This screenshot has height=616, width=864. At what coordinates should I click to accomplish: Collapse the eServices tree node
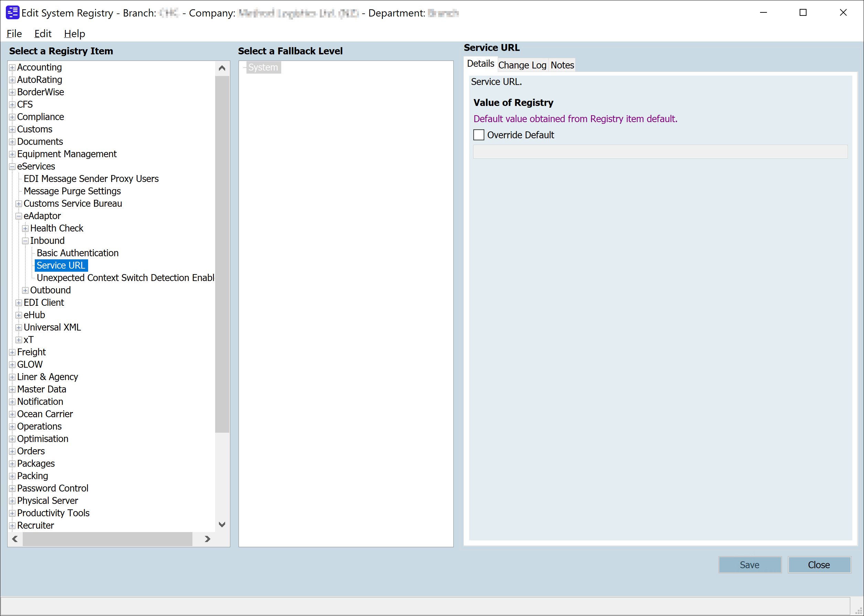click(12, 166)
